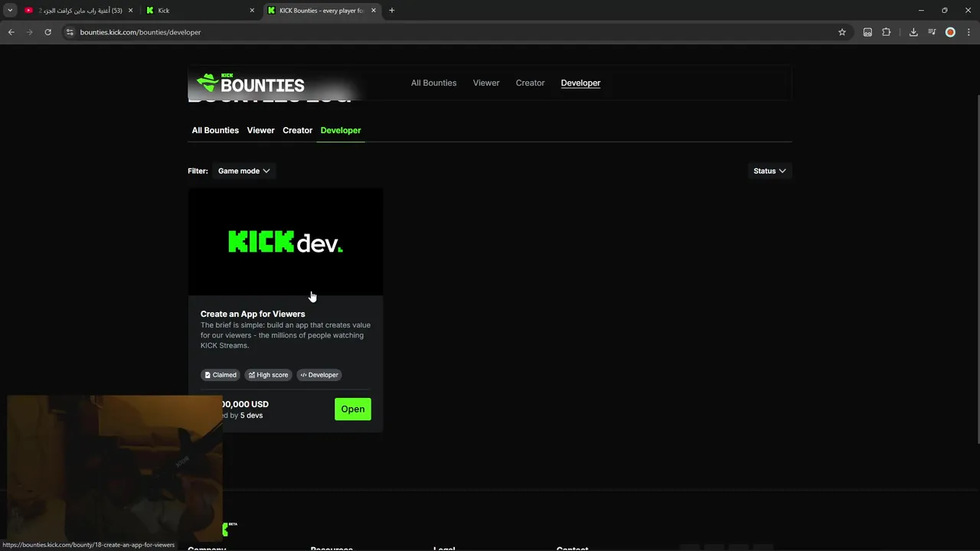Click the toolbar extension icon beside Extensions
The width and height of the screenshot is (980, 551).
[x=867, y=32]
